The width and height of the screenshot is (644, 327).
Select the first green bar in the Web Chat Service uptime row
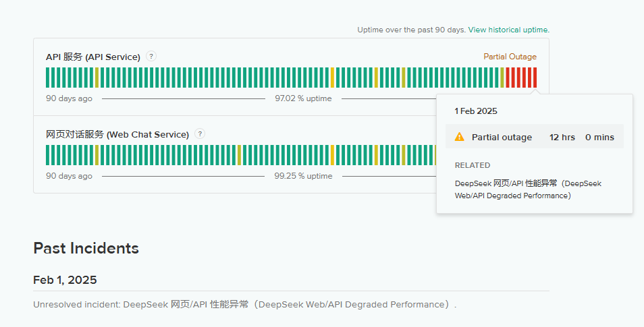tap(48, 155)
